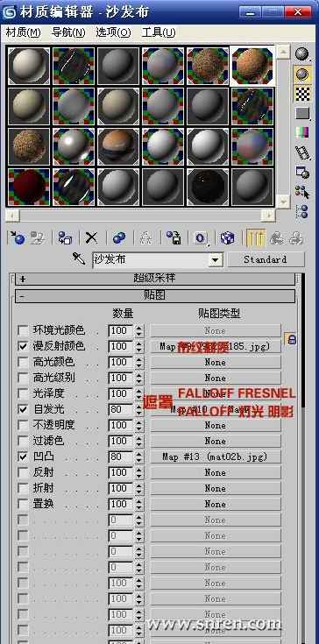Open the material editor Options icon
This screenshot has width=319, height=644.
pos(302,172)
